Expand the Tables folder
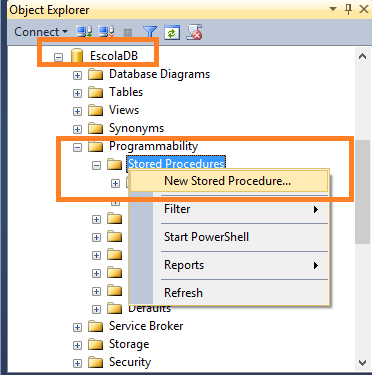The image size is (372, 375). pos(77,93)
